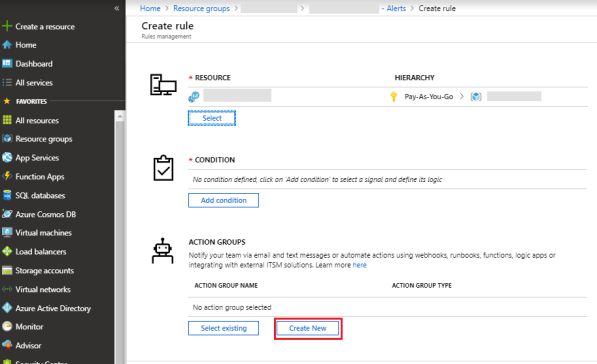Click Create New action group button
Image resolution: width=597 pixels, height=364 pixels.
coord(308,328)
